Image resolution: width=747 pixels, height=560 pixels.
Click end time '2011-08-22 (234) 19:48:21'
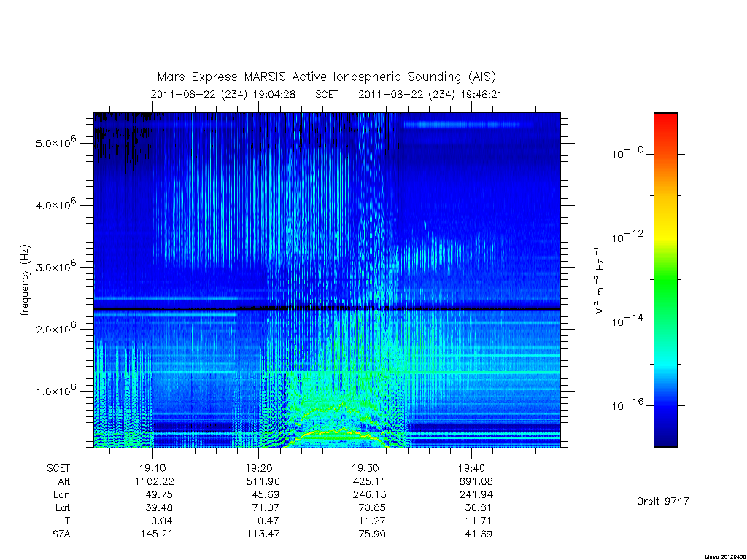tap(430, 94)
